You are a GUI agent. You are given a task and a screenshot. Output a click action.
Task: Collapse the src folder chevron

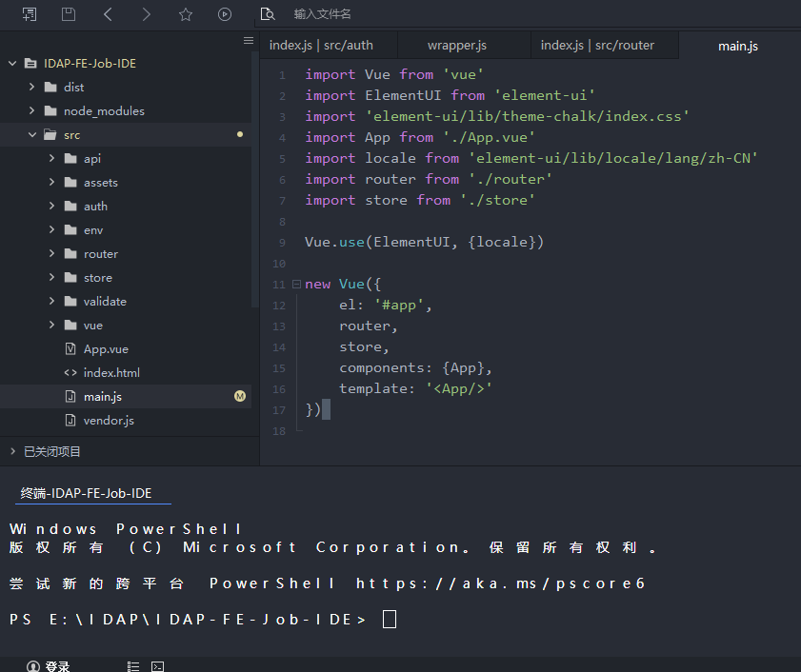(32, 135)
